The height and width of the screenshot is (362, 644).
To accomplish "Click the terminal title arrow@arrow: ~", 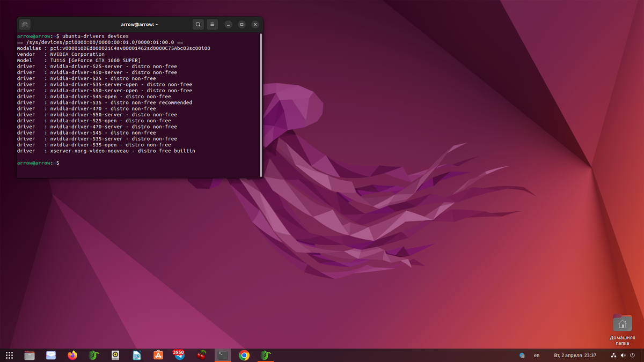I will coord(140,25).
